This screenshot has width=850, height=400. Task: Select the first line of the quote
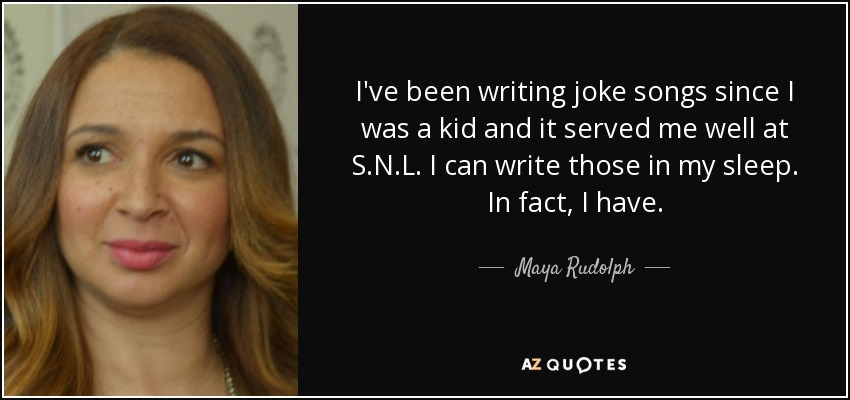point(575,93)
